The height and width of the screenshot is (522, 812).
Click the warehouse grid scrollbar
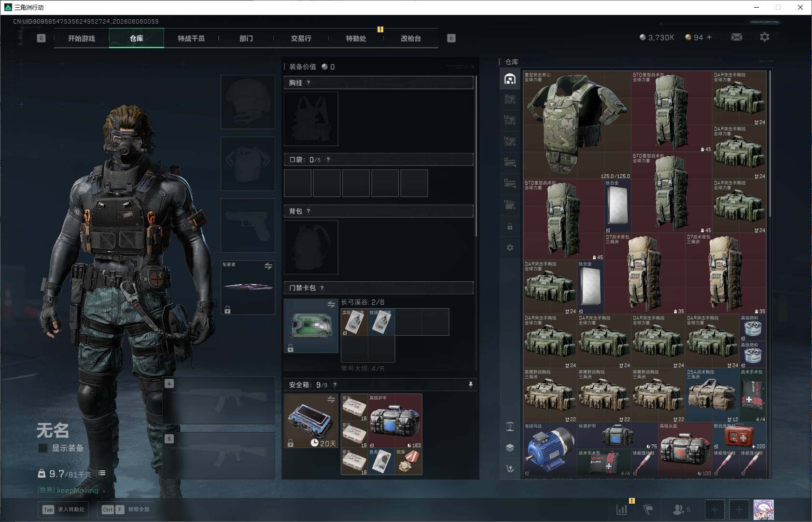pos(770,144)
